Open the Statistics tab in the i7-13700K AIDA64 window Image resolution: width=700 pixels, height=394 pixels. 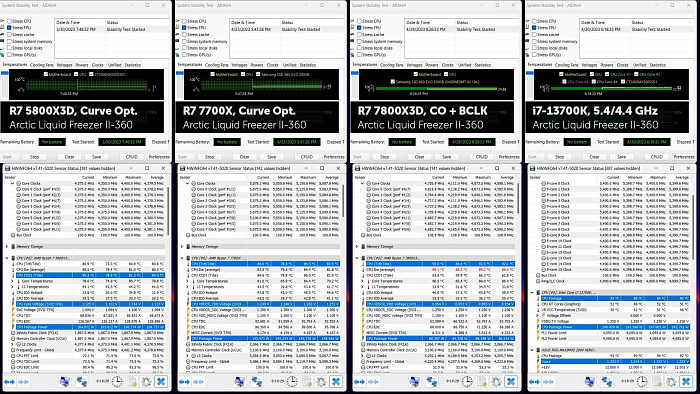[x=658, y=65]
